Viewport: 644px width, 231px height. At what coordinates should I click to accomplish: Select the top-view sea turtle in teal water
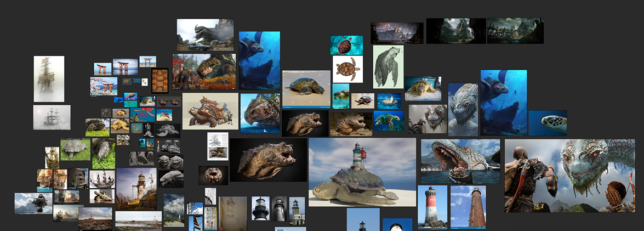pos(346,45)
